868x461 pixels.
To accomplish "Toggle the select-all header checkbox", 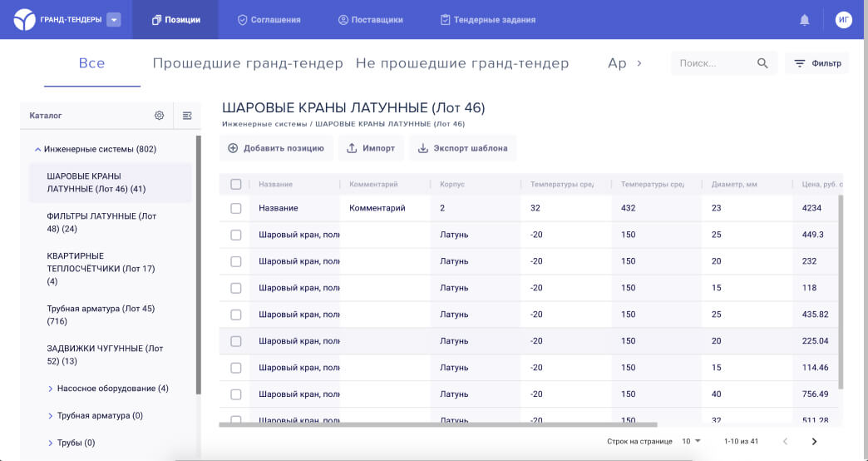I will 236,184.
